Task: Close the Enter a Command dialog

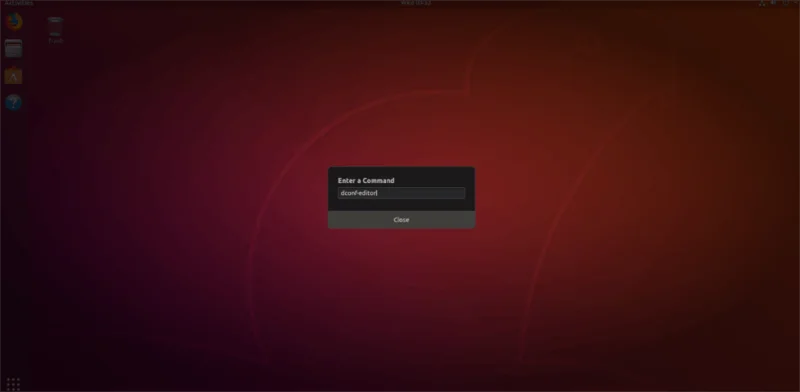Action: click(x=401, y=219)
